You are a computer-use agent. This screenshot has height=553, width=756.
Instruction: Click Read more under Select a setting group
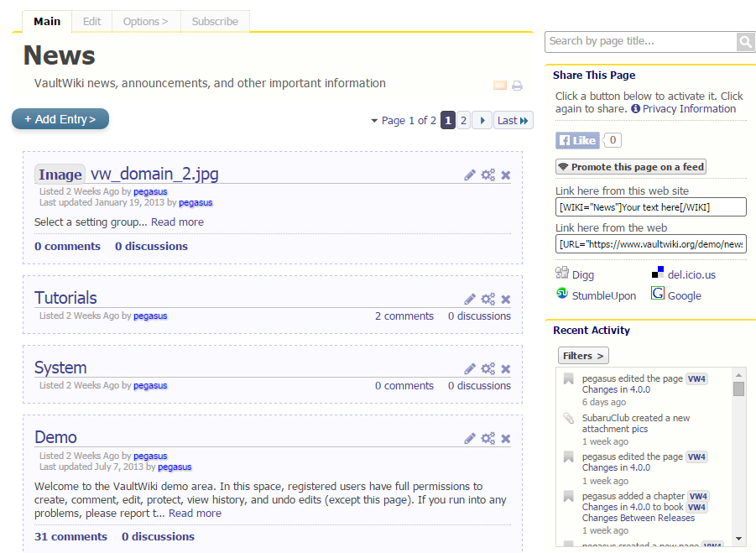click(x=177, y=222)
